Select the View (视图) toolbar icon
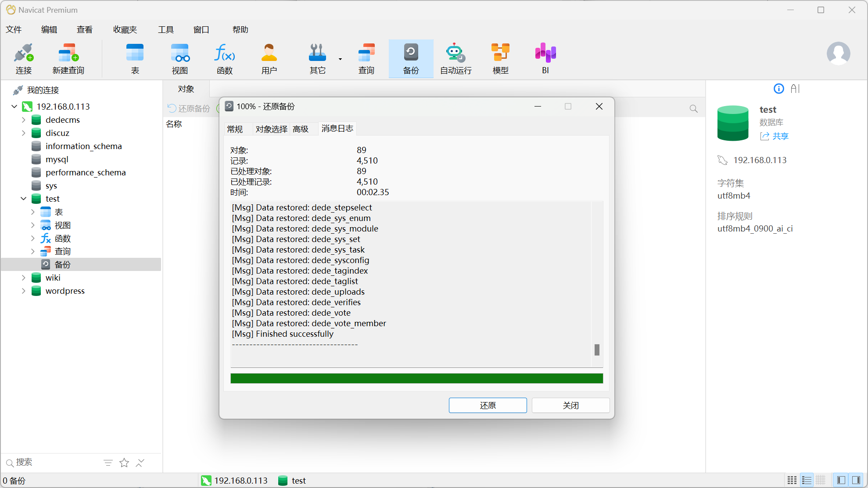The image size is (868, 488). [180, 59]
